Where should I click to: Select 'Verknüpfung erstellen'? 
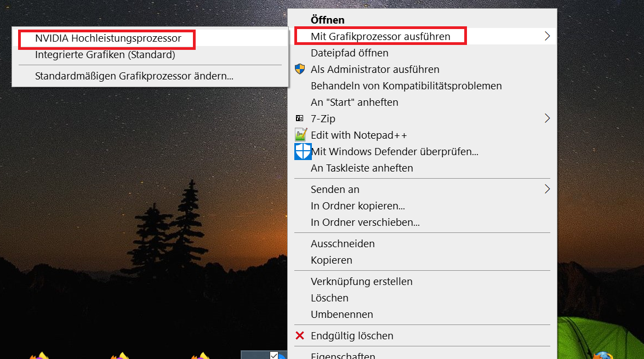tap(422, 281)
